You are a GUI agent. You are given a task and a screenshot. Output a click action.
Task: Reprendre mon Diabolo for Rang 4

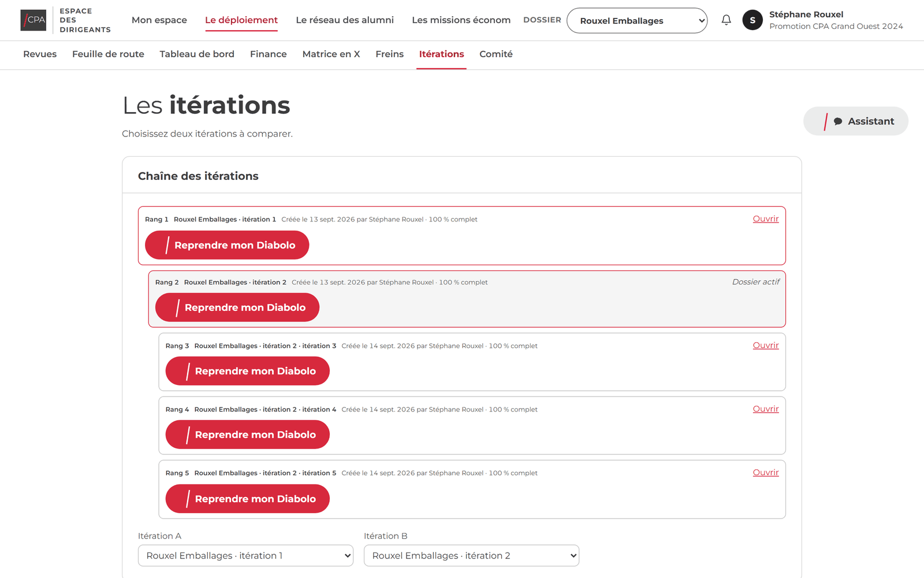(x=248, y=435)
